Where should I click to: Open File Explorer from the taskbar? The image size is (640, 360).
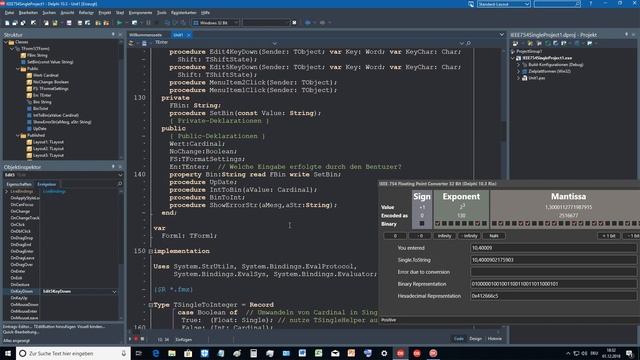tap(172, 353)
